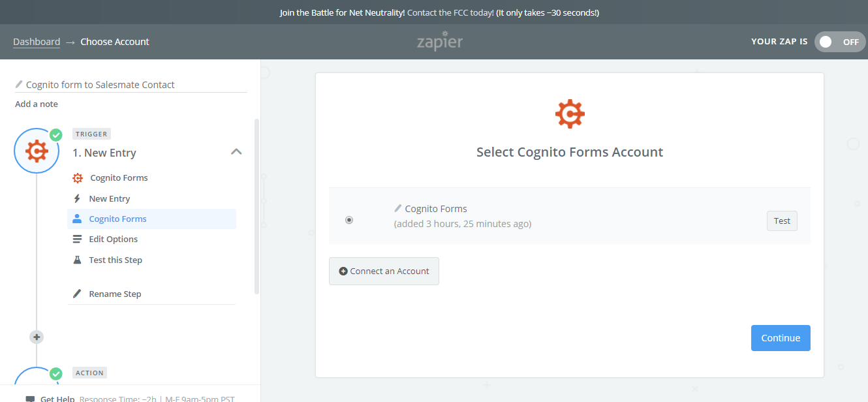Toggle the Zap ON/OFF switch
The width and height of the screenshot is (868, 402).
point(840,42)
